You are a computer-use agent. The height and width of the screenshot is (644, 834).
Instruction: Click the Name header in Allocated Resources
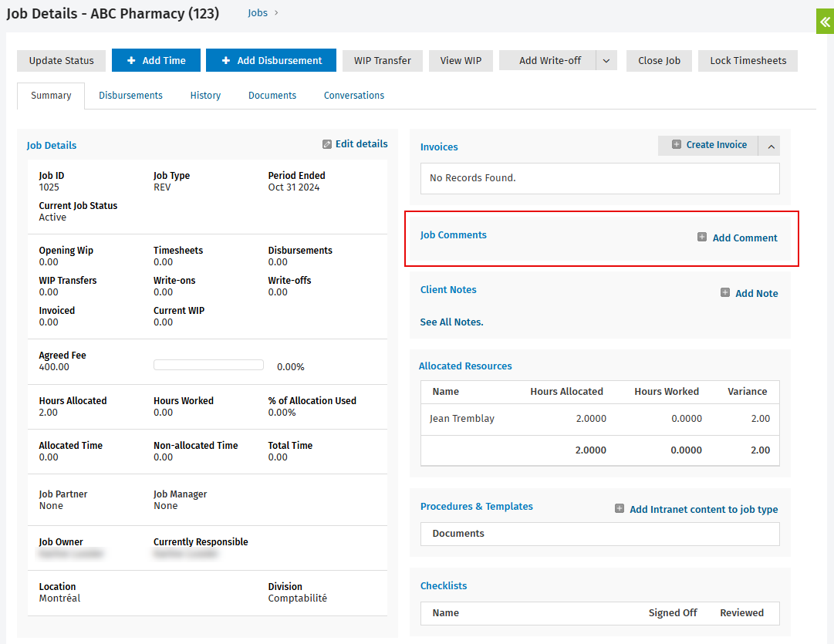pos(445,391)
